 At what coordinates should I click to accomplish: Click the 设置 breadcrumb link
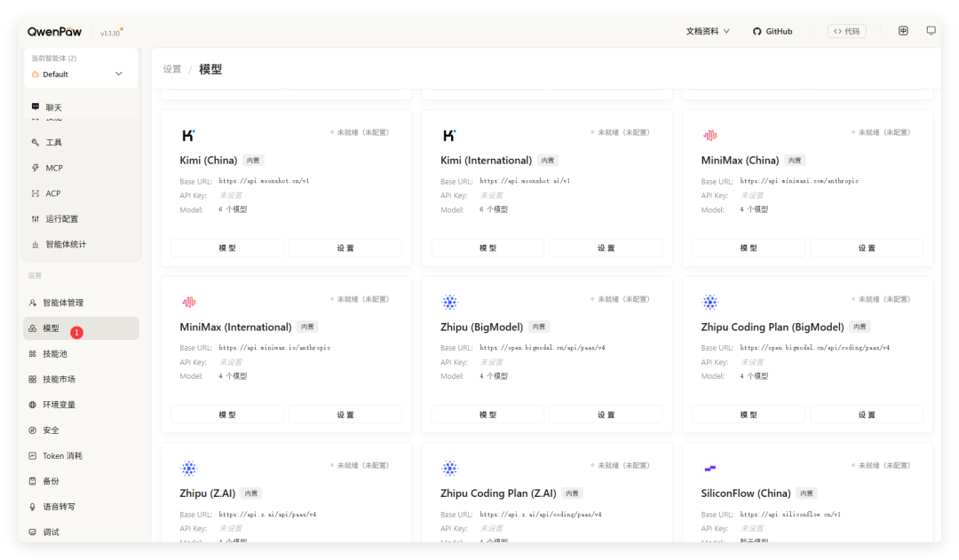(172, 69)
